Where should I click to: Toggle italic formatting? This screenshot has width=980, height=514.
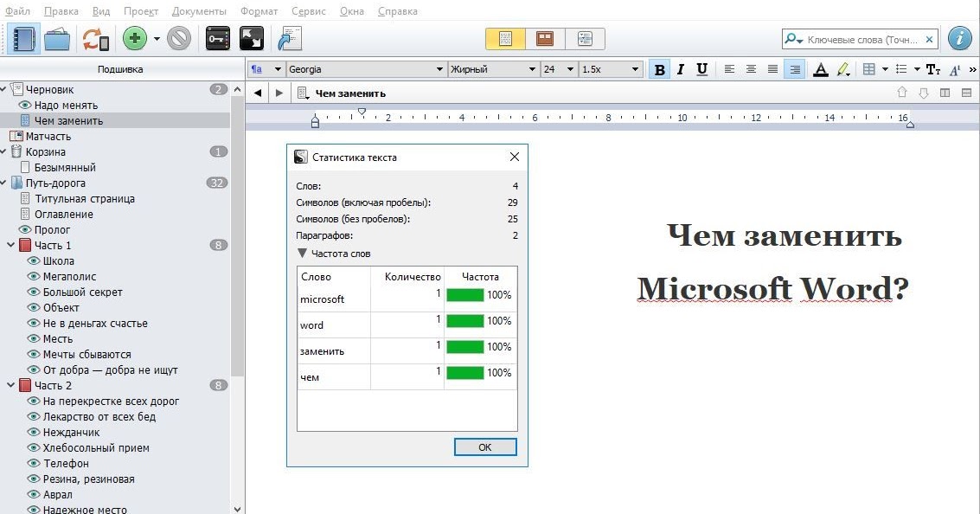point(681,69)
